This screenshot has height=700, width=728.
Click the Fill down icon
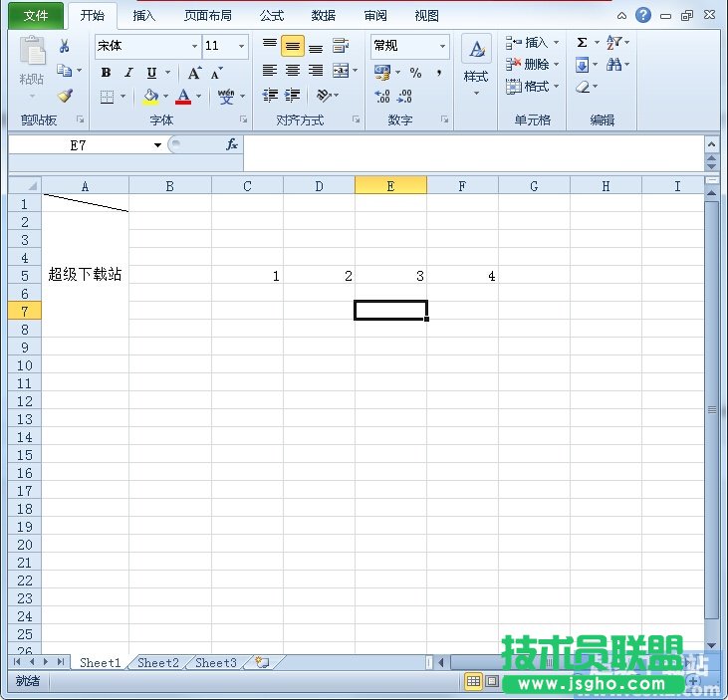pyautogui.click(x=583, y=65)
